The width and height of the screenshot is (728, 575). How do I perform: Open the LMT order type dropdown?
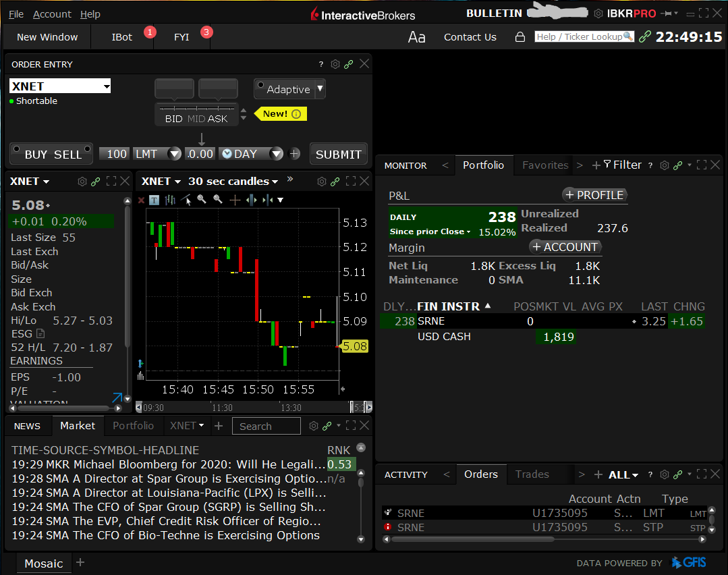(175, 154)
